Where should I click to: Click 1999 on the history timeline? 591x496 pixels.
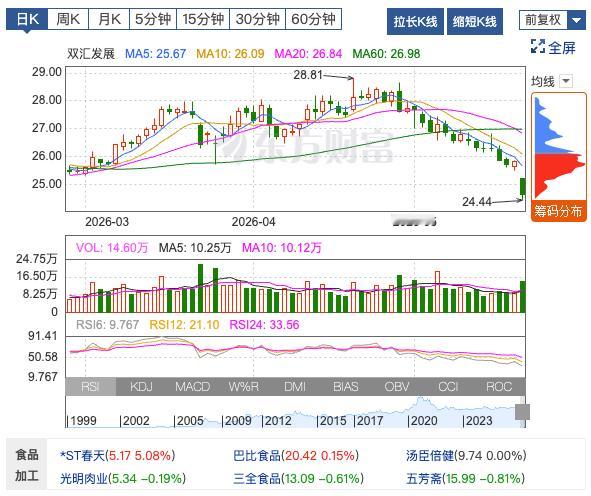tap(83, 421)
